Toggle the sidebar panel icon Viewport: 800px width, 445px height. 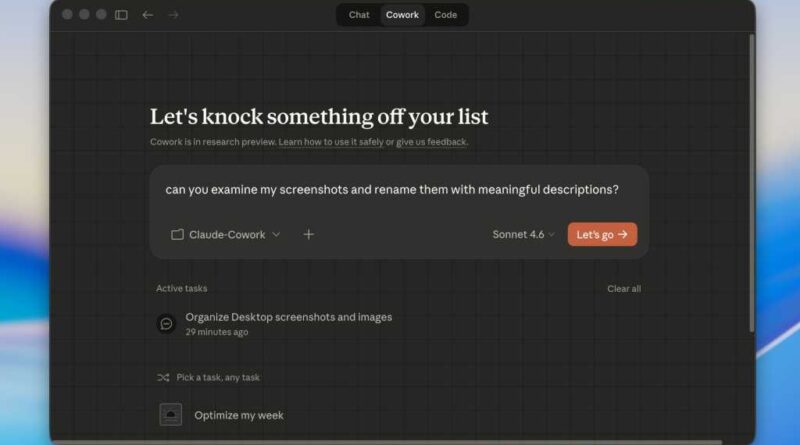click(x=121, y=15)
